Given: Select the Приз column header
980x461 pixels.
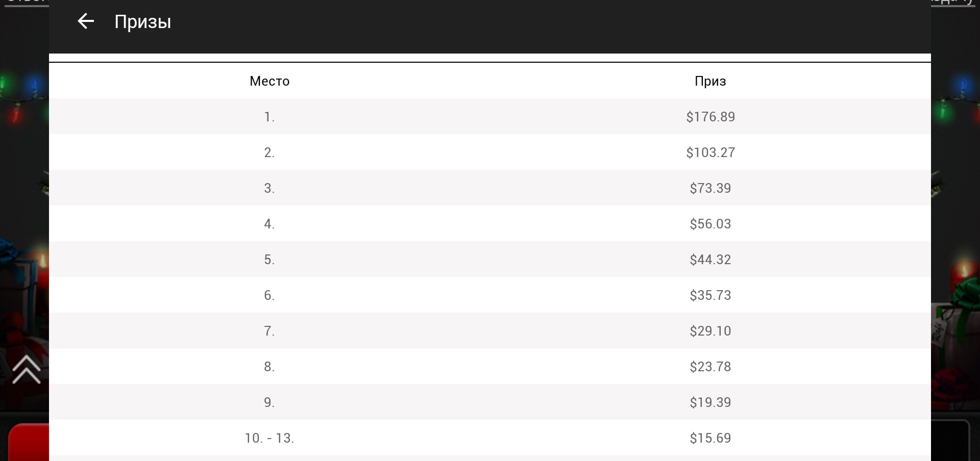Looking at the screenshot, I should pos(710,81).
